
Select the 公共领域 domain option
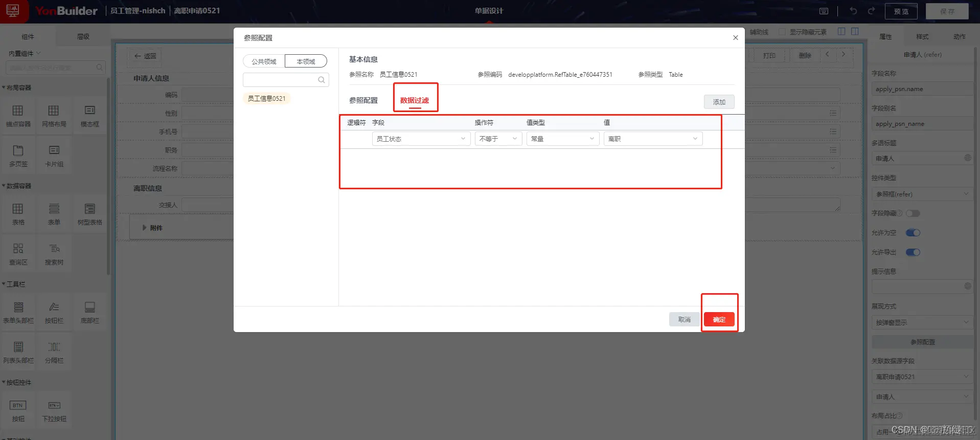click(264, 61)
